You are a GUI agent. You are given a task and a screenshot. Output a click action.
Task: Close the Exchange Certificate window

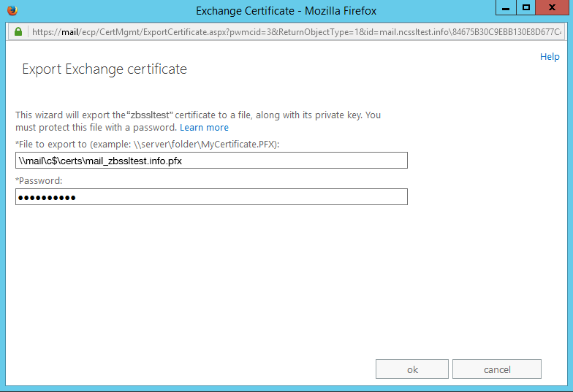tap(552, 8)
